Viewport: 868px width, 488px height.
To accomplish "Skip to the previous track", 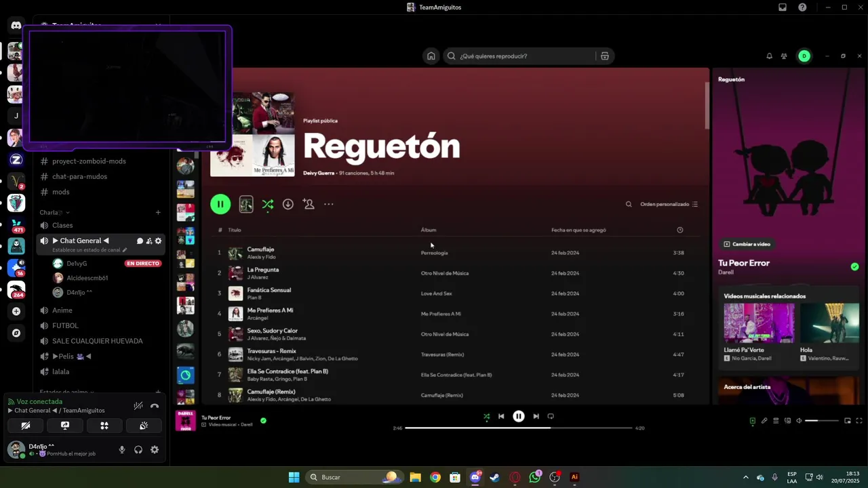I will (x=501, y=416).
